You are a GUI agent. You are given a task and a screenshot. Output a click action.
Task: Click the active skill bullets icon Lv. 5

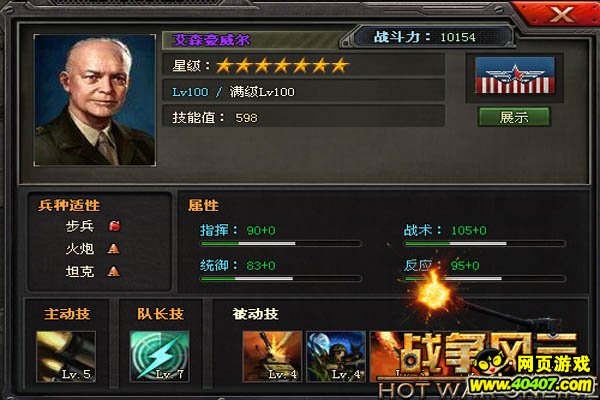66,356
